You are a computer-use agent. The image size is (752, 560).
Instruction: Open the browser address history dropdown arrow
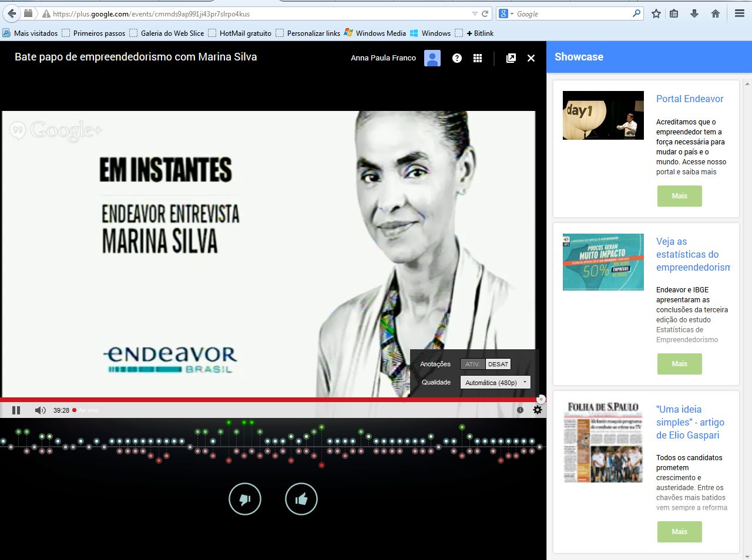pos(475,14)
